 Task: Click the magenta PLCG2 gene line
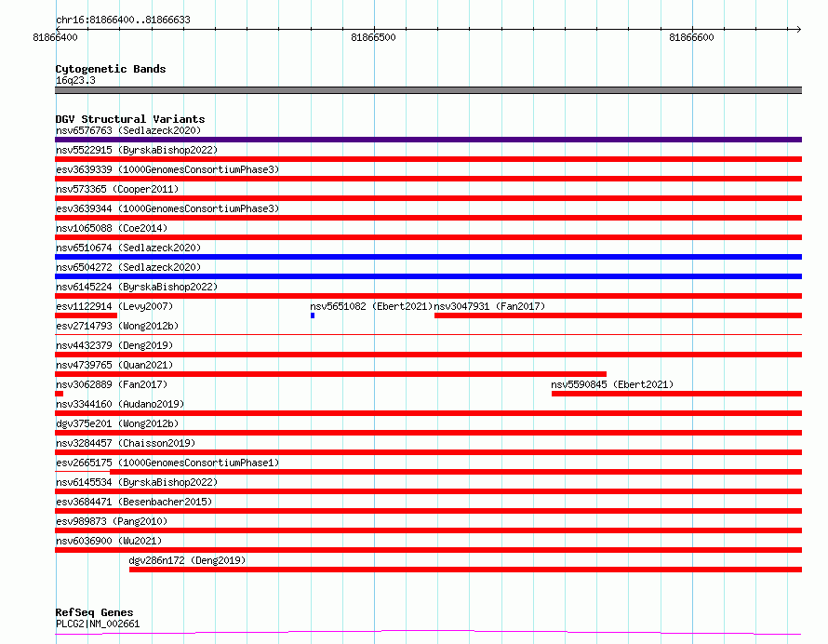[428, 632]
